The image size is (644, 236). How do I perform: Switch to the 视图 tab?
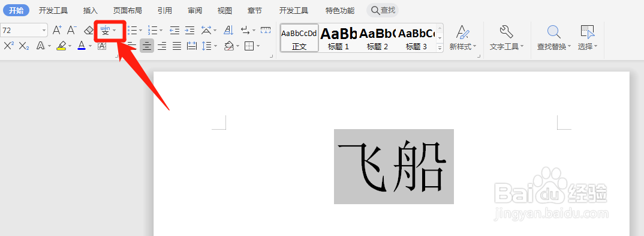[225, 10]
